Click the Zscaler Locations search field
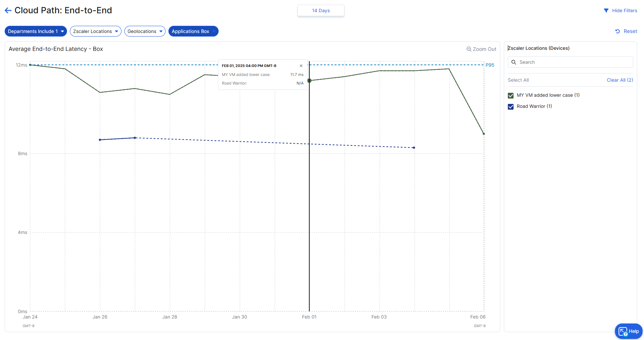 pos(573,62)
